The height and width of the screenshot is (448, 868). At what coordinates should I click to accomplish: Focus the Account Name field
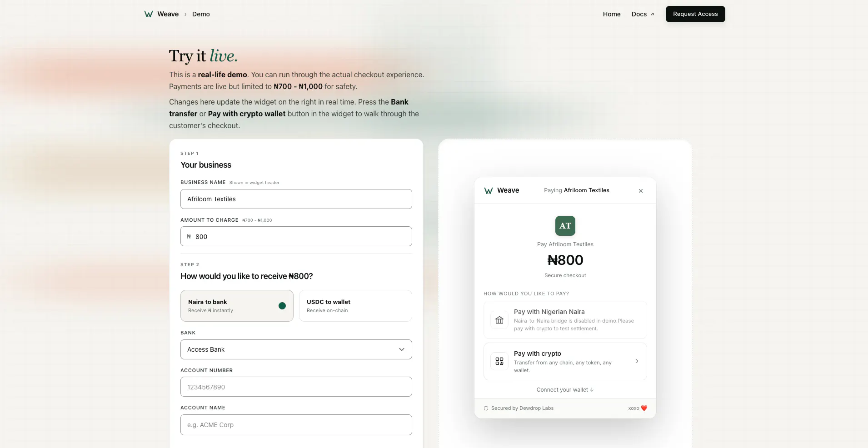pyautogui.click(x=296, y=425)
